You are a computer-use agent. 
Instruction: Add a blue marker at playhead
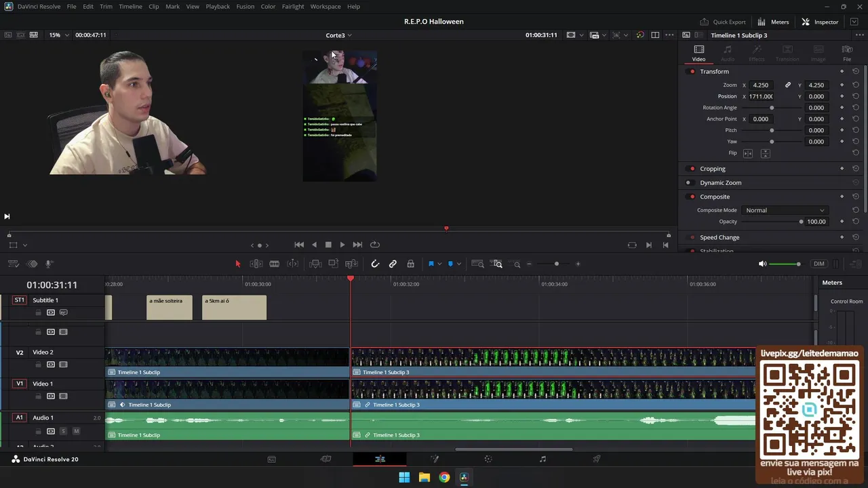tap(450, 264)
